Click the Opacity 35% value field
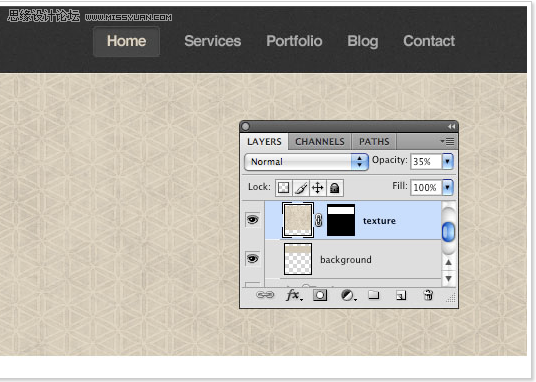Image resolution: width=536 pixels, height=382 pixels. [426, 161]
